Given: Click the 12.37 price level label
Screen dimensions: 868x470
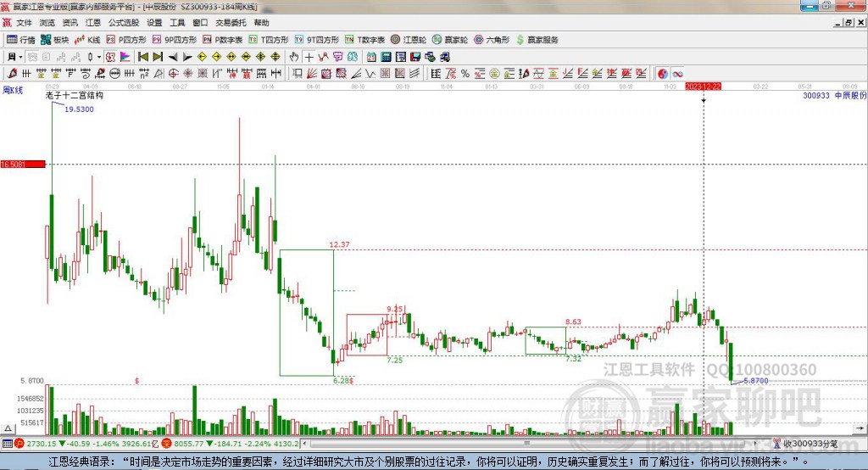Looking at the screenshot, I should point(339,244).
